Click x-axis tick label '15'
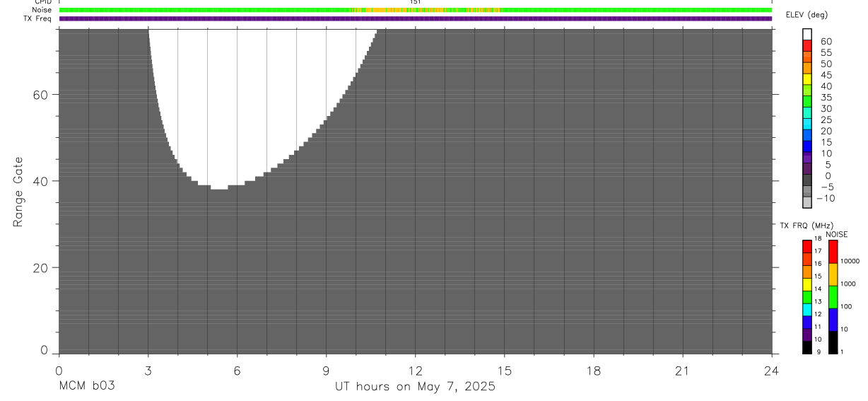Screen dimensions: 868x401 tap(504, 371)
